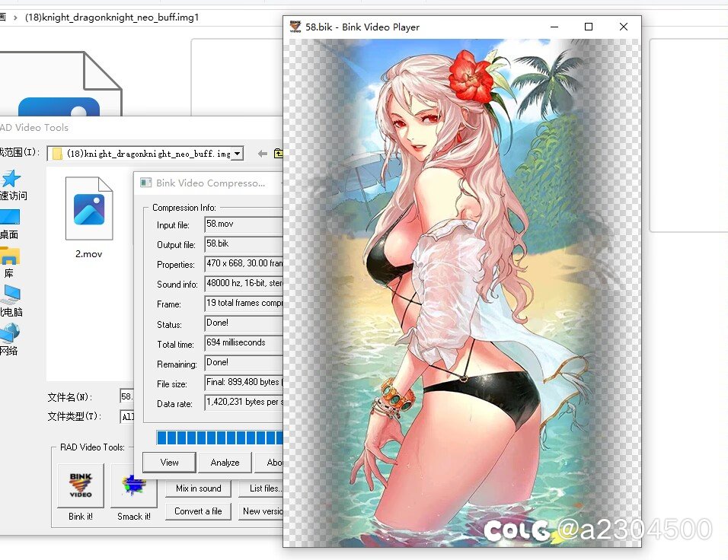Click the Properties field 470 x 668

244,264
